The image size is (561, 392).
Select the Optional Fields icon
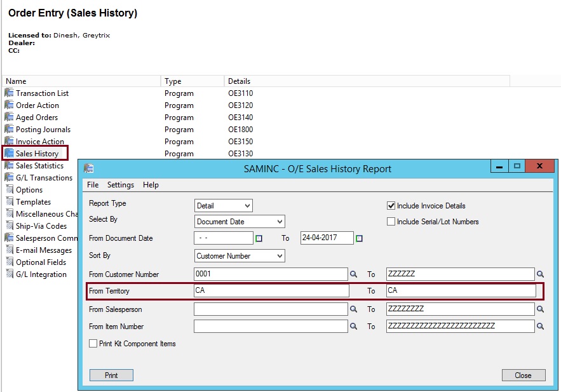10,262
